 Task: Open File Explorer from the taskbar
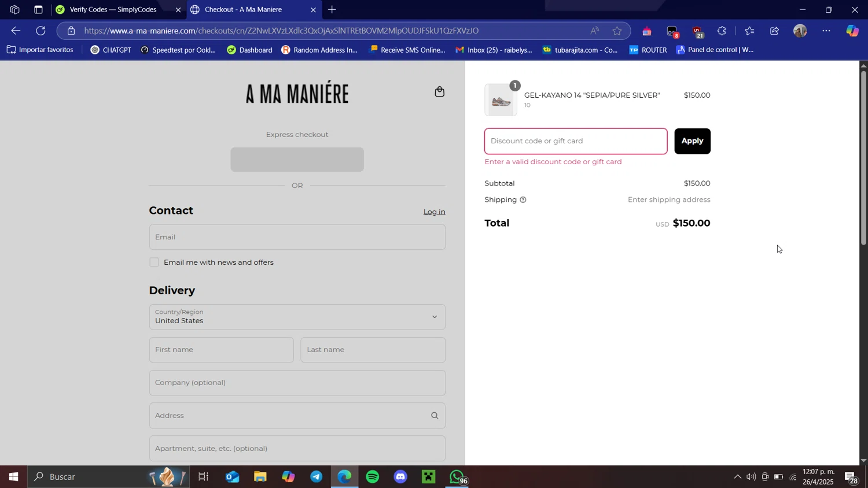coord(260,477)
